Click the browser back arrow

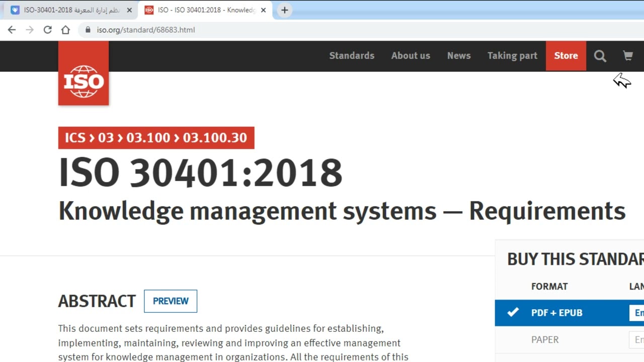(12, 30)
